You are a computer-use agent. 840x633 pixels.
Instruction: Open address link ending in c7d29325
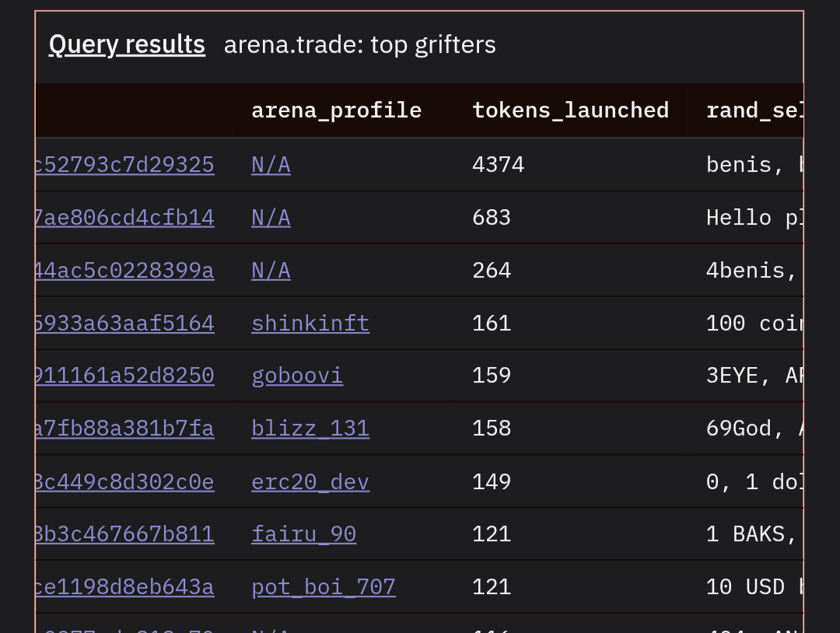[x=125, y=165]
